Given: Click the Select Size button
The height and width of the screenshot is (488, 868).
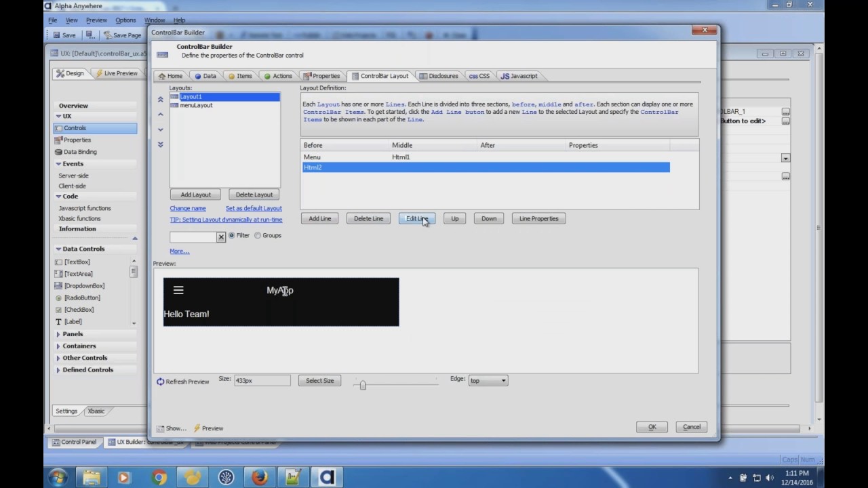Looking at the screenshot, I should point(319,380).
